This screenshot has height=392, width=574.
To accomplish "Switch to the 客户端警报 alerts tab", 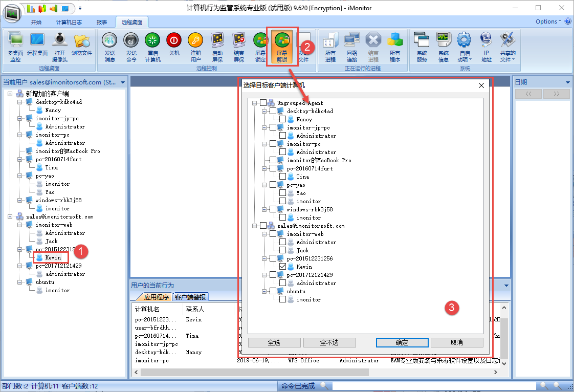I will pyautogui.click(x=190, y=297).
